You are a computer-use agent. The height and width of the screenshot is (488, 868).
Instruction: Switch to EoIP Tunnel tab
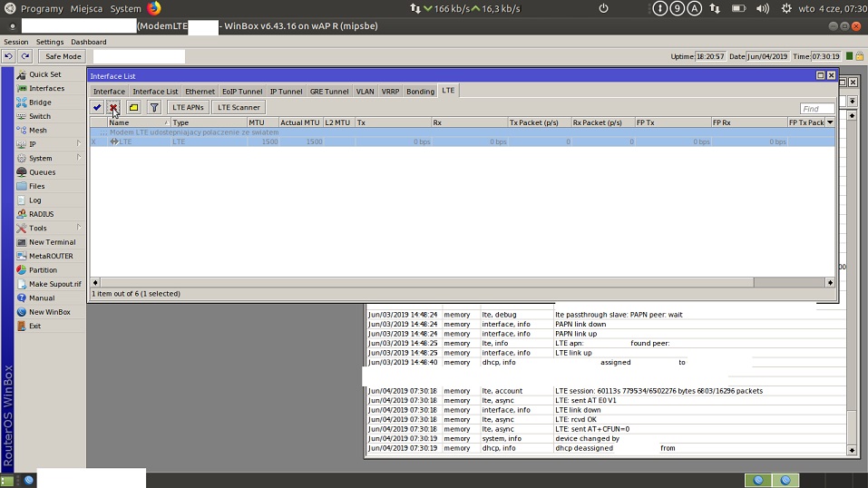(242, 92)
